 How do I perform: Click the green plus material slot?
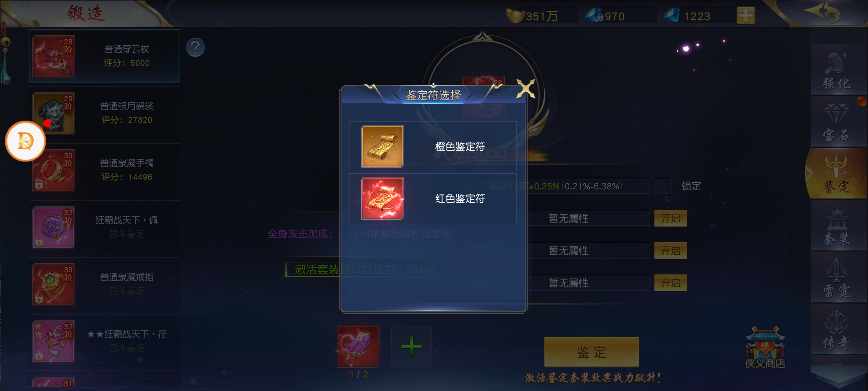pos(411,346)
